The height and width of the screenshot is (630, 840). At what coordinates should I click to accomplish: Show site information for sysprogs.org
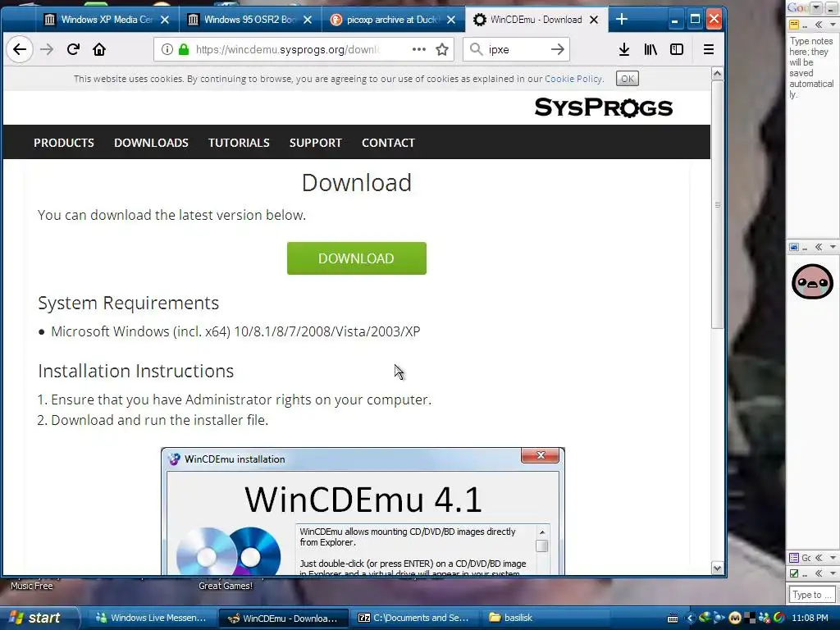click(167, 49)
